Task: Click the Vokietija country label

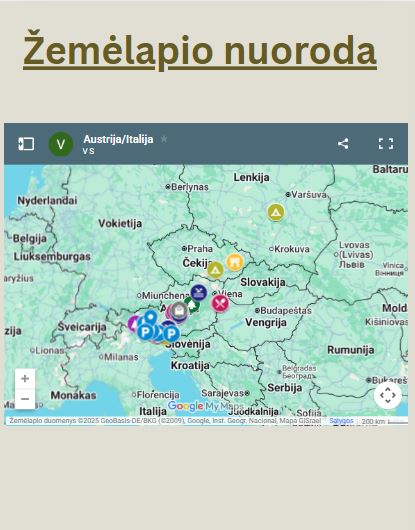Action: (x=120, y=223)
